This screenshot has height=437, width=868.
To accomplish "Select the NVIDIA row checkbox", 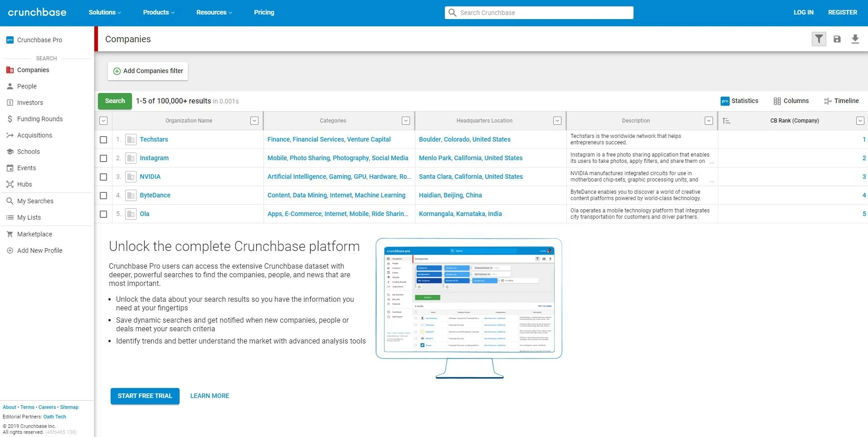I will tap(103, 177).
